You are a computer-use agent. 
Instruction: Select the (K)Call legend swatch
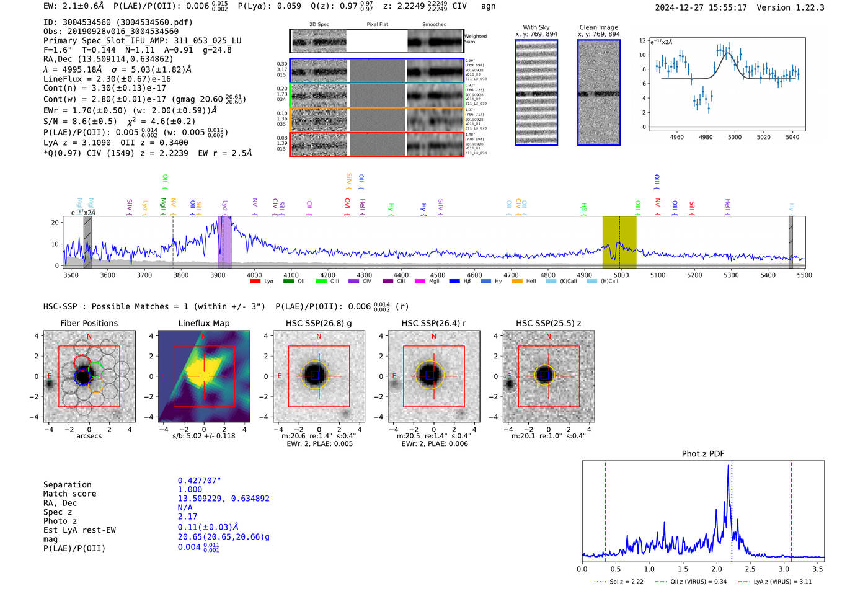(x=551, y=281)
